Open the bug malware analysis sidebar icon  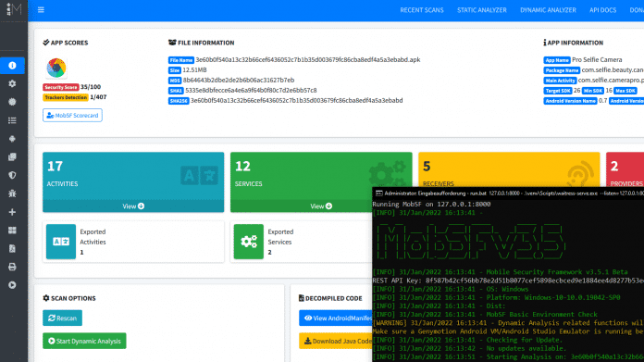click(x=12, y=193)
